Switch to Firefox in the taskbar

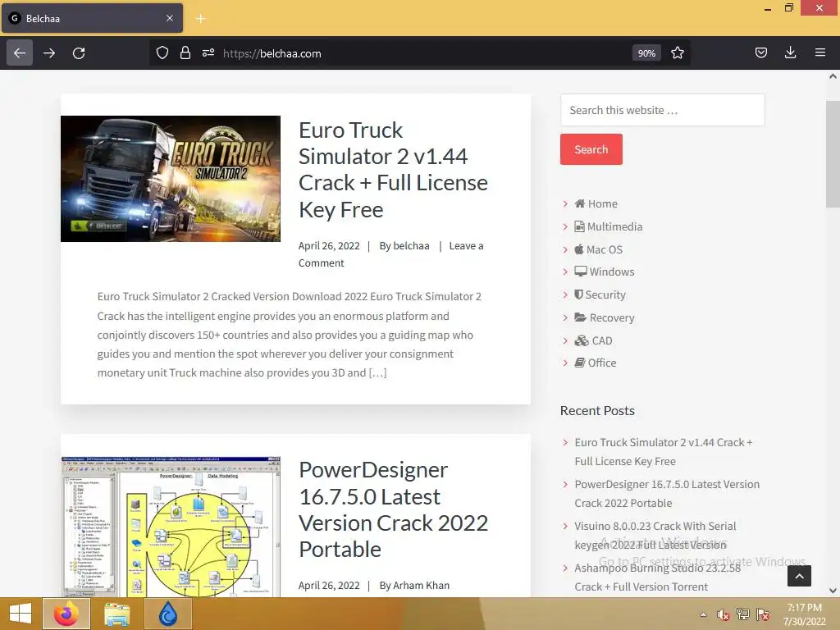click(x=66, y=614)
